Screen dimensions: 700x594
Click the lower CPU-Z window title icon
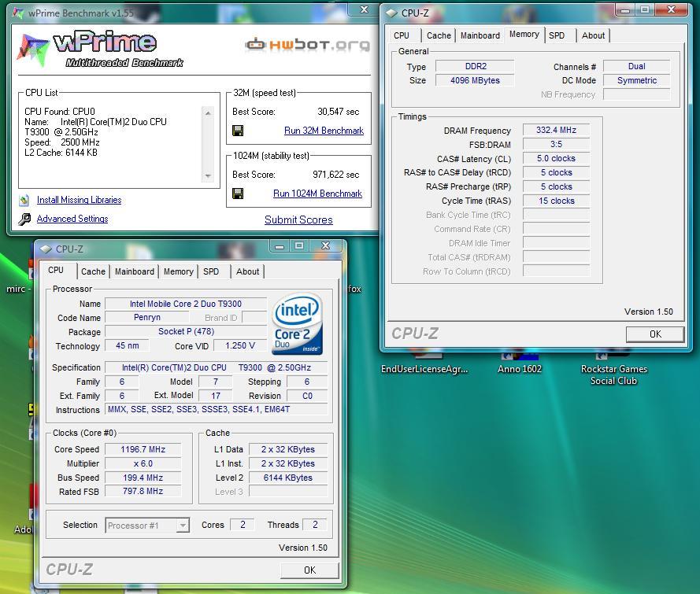[x=46, y=249]
